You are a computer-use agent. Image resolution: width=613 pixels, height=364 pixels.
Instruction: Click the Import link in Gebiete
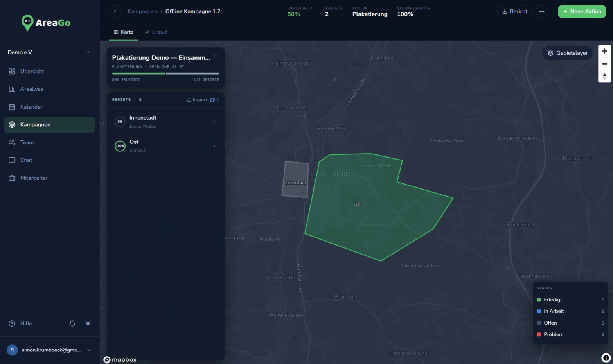tap(197, 100)
